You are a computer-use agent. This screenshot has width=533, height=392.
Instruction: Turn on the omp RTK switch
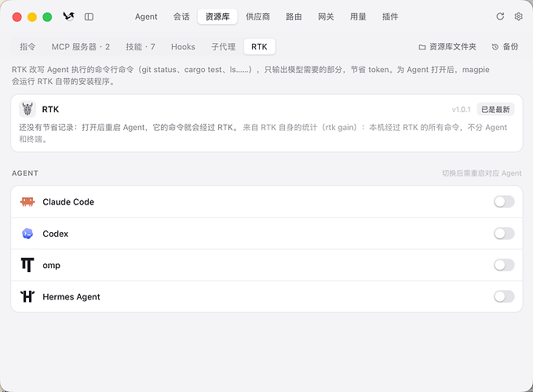(504, 265)
